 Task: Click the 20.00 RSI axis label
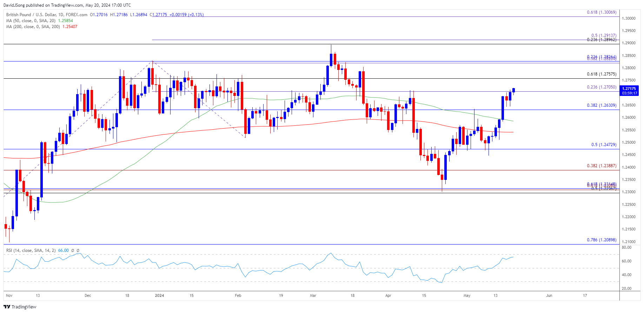click(626, 289)
